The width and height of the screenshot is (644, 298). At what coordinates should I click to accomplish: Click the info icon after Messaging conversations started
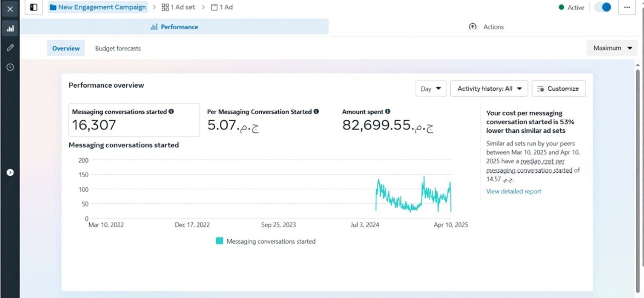pos(171,111)
